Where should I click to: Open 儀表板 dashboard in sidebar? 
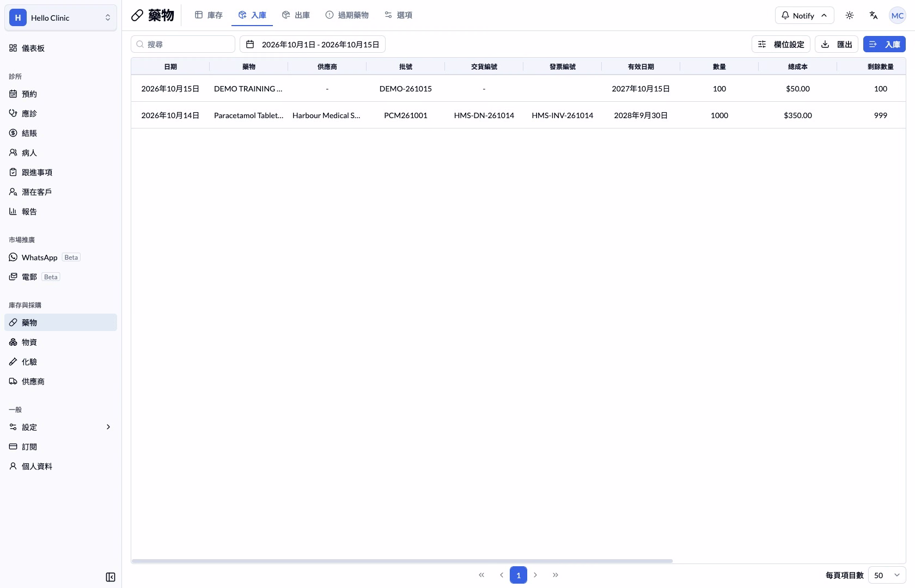pyautogui.click(x=60, y=48)
